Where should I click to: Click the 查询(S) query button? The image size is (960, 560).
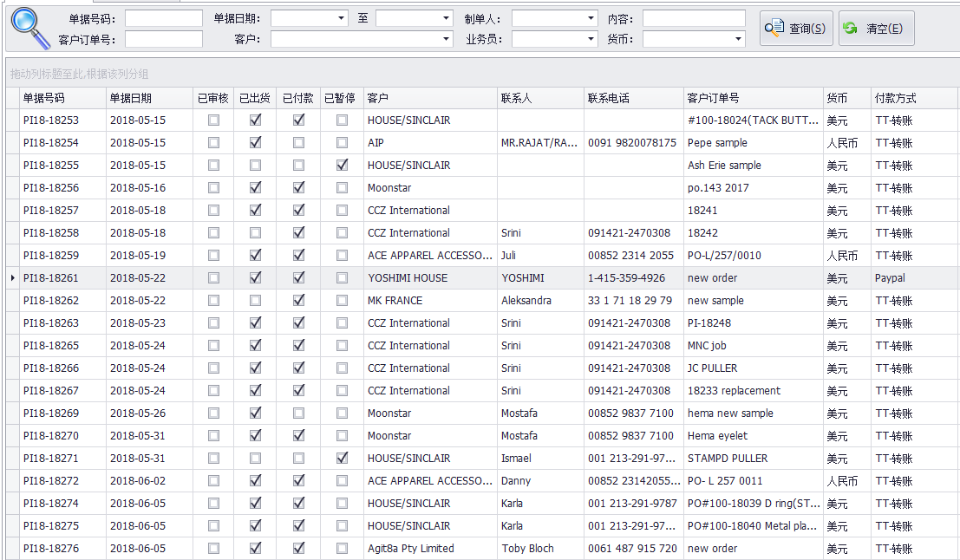[796, 28]
